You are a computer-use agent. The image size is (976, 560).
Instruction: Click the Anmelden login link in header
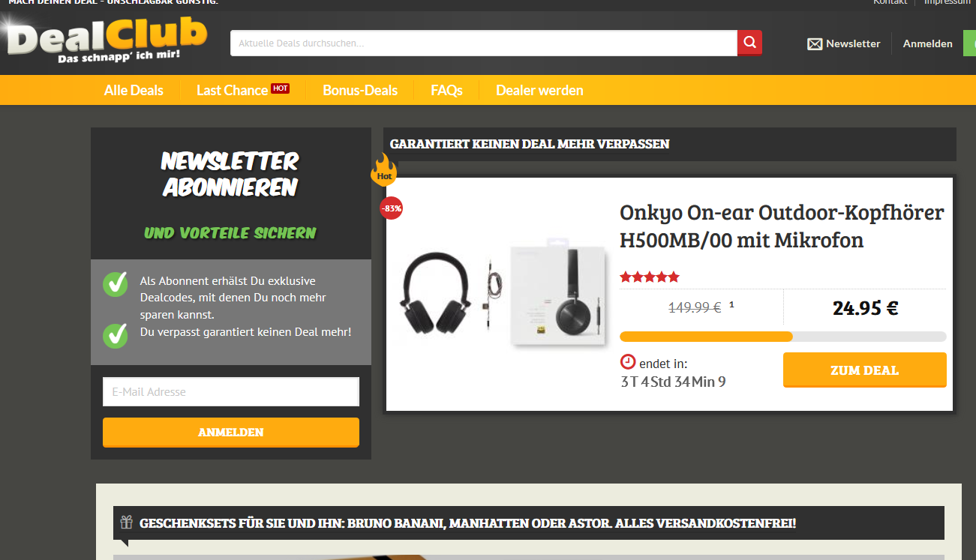click(x=927, y=43)
